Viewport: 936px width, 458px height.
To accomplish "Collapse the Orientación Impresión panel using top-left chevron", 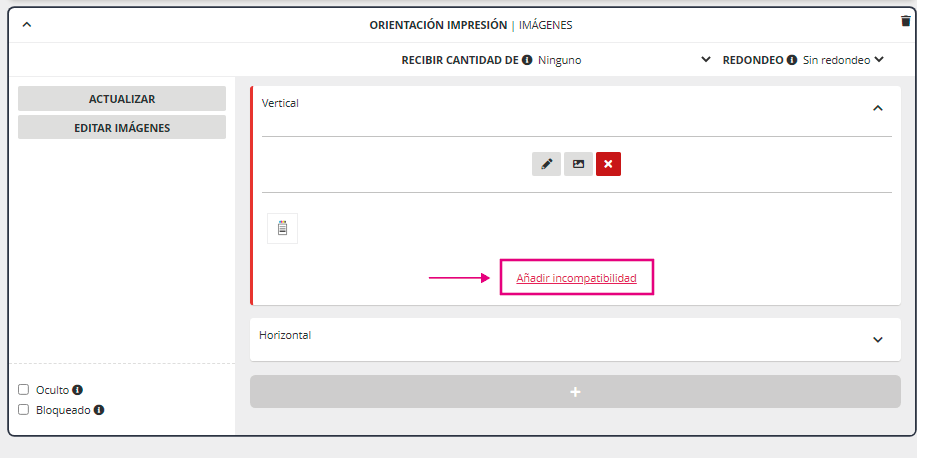I will 27,25.
